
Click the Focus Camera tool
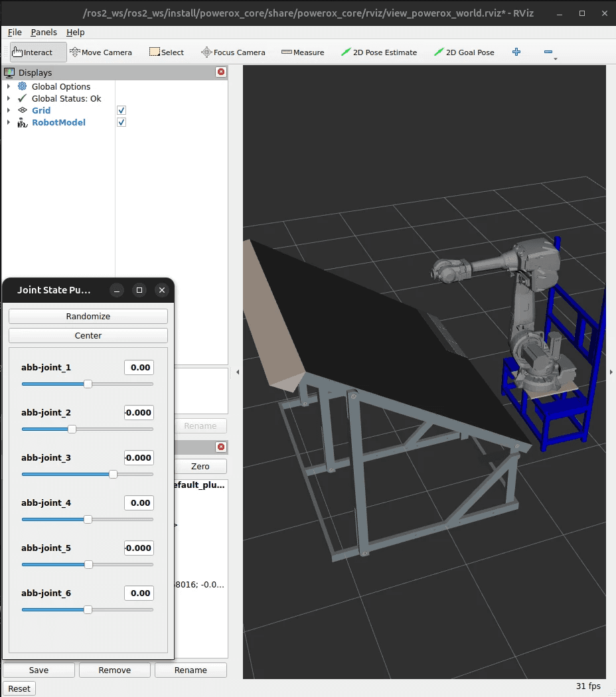233,52
